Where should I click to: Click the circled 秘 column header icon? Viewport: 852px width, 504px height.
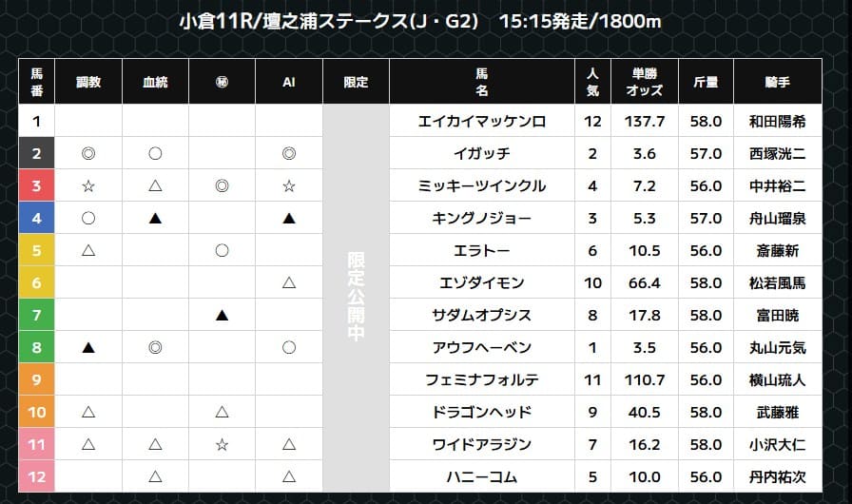coord(222,82)
